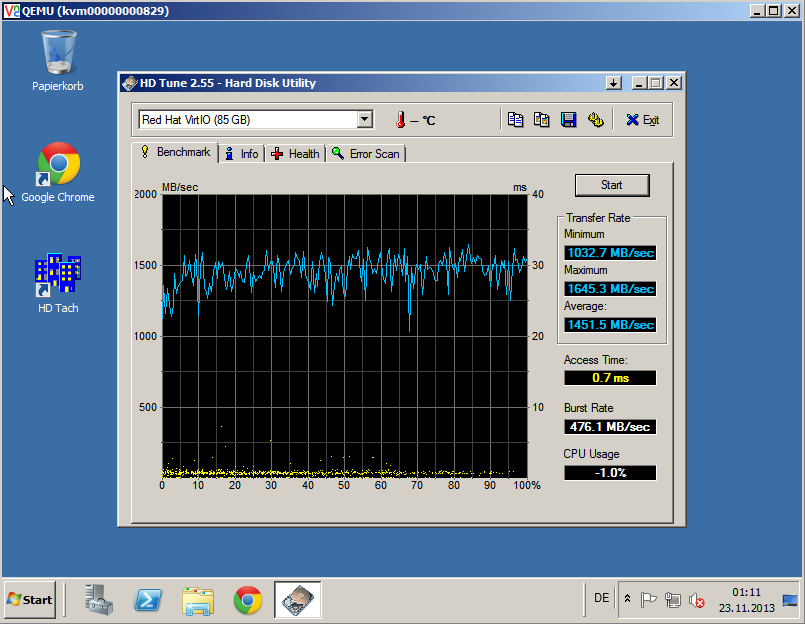Click the maximum transfer rate value 1645.3 MB/sec

(610, 289)
